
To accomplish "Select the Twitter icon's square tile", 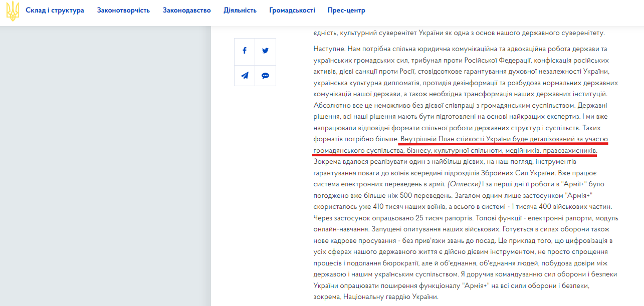I will pyautogui.click(x=265, y=51).
